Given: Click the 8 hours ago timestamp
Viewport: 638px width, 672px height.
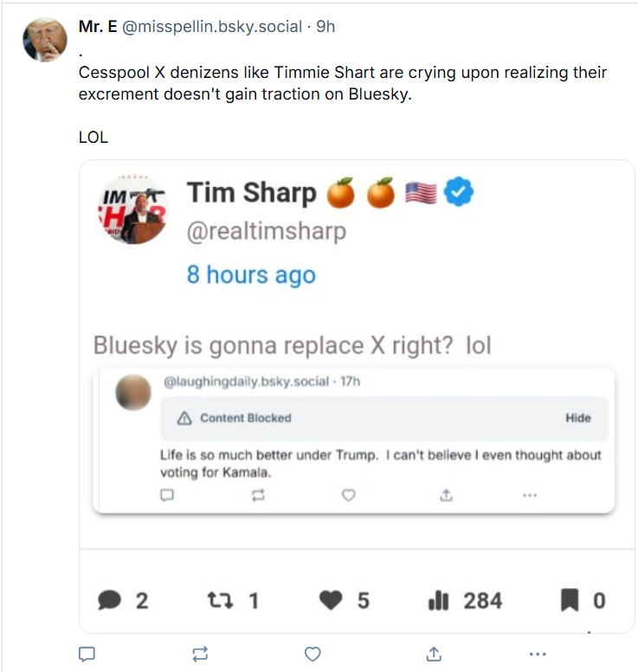Looking at the screenshot, I should 251,275.
